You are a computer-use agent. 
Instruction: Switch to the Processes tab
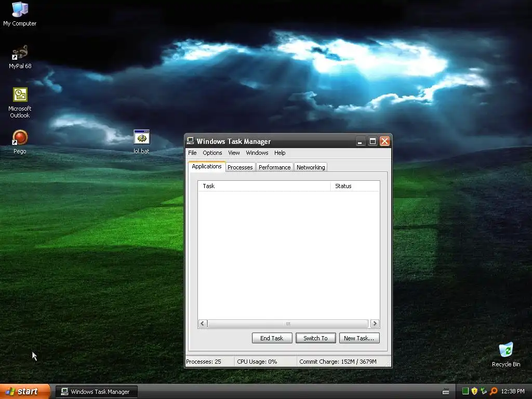(240, 167)
